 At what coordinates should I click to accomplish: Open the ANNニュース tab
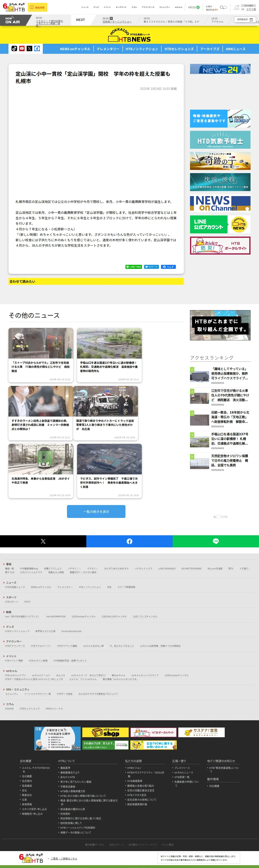click(235, 49)
